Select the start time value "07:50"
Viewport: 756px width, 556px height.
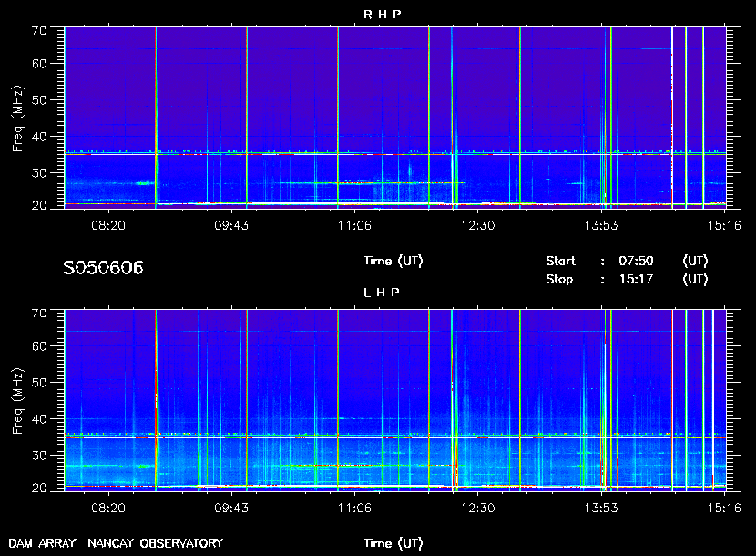pyautogui.click(x=636, y=261)
